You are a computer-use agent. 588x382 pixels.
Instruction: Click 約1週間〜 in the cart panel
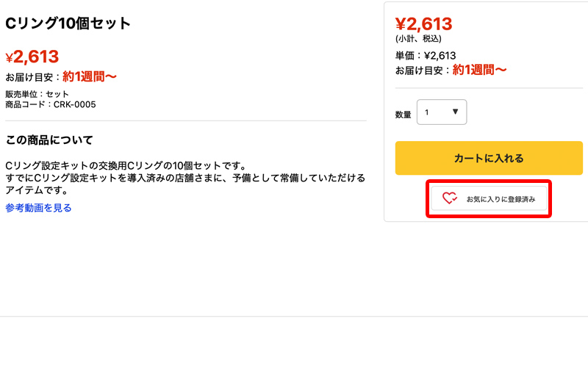(479, 71)
